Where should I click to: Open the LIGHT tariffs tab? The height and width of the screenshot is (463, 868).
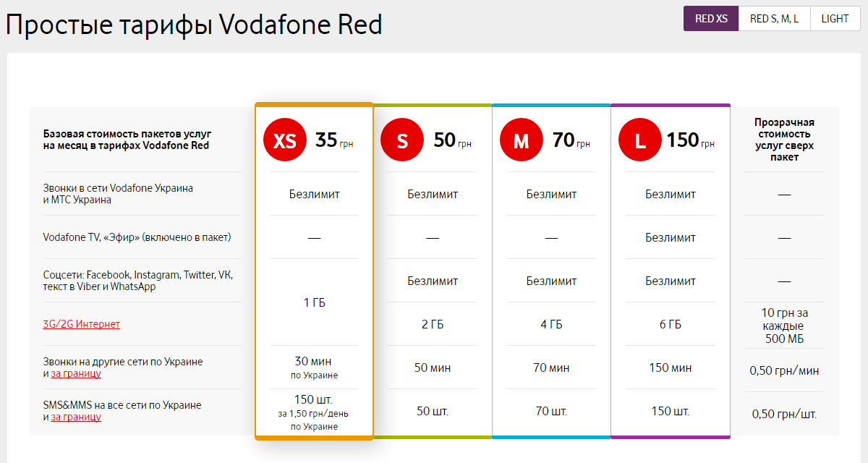pos(835,19)
